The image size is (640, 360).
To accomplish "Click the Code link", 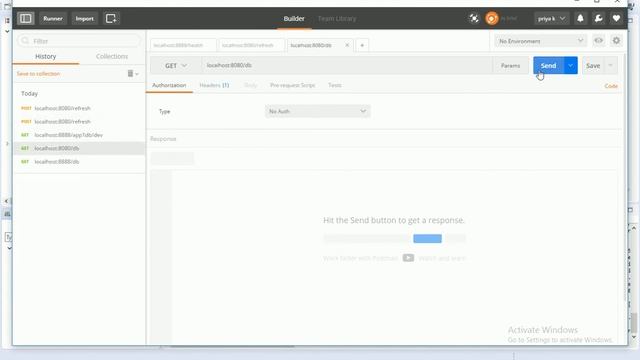I will click(x=611, y=86).
